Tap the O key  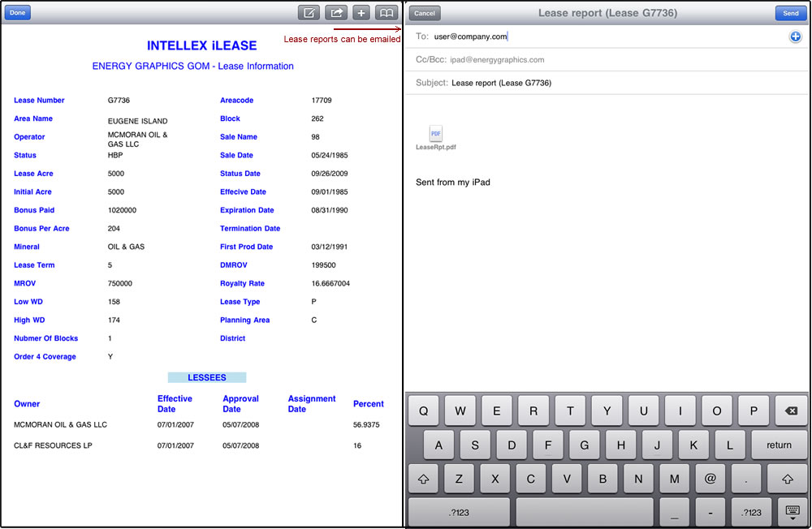click(717, 411)
